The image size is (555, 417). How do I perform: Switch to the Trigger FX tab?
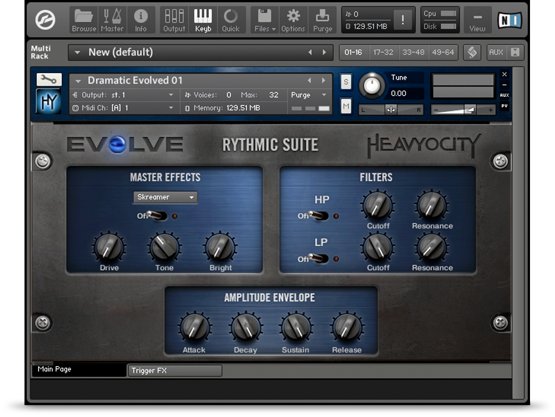(x=175, y=371)
